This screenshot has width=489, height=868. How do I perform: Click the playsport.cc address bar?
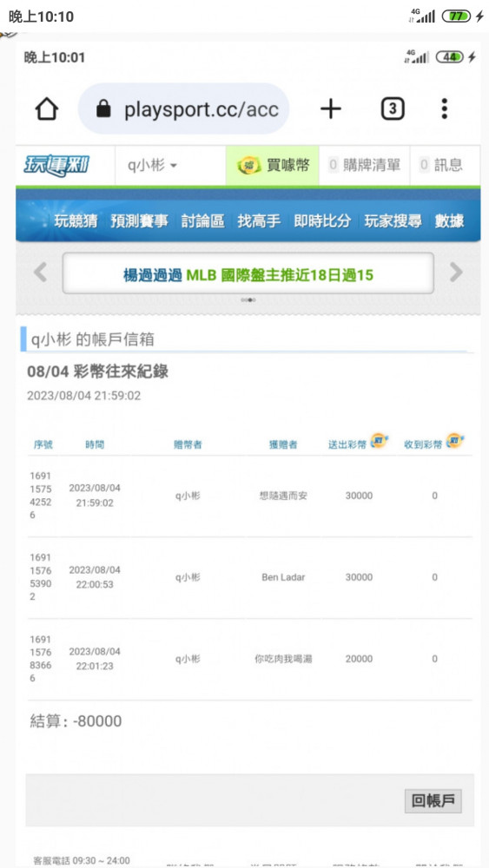click(183, 109)
